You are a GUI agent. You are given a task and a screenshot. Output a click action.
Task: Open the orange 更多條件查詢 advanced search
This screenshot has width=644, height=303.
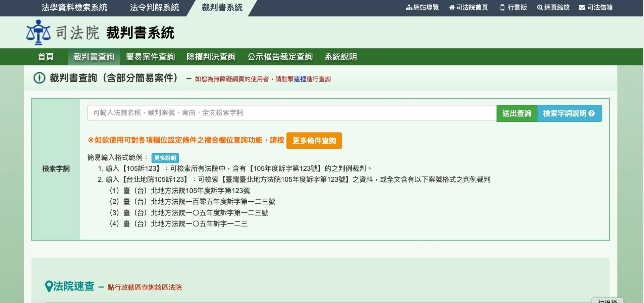pyautogui.click(x=314, y=141)
